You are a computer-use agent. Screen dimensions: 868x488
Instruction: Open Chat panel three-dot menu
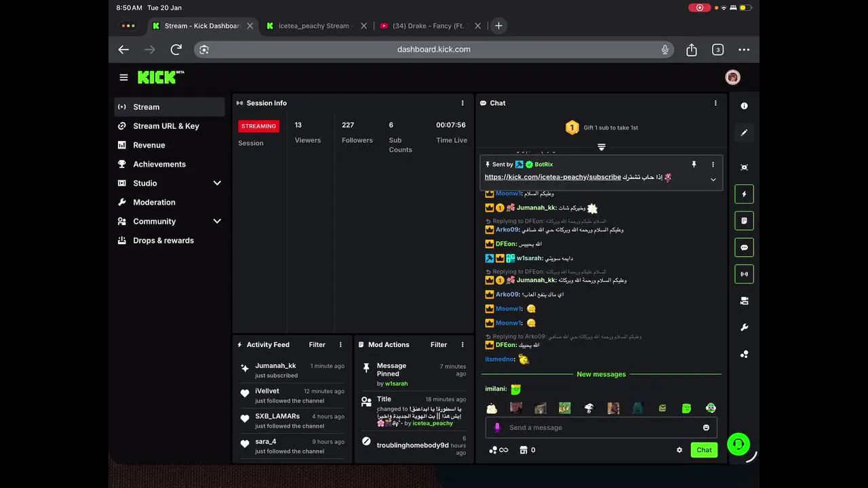[x=715, y=103]
